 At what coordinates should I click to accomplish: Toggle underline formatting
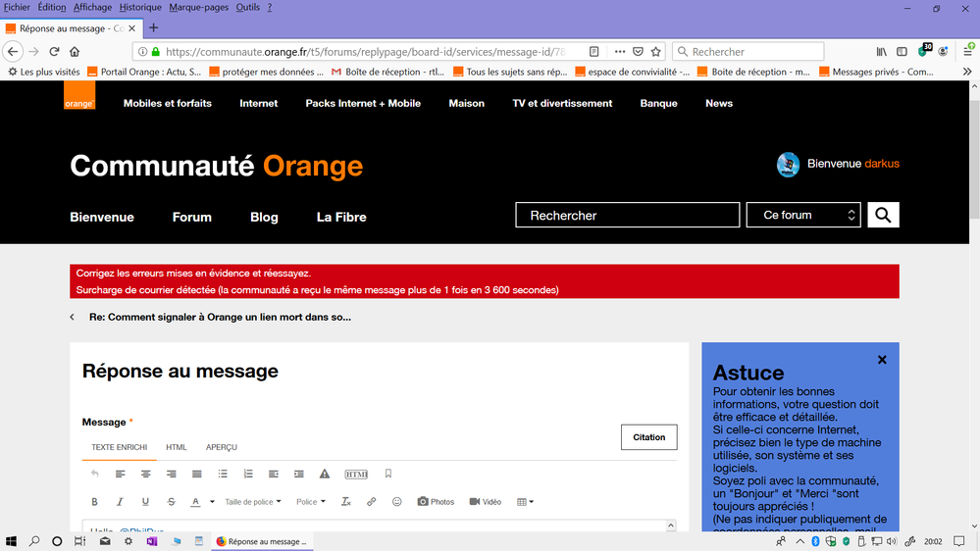pos(145,502)
